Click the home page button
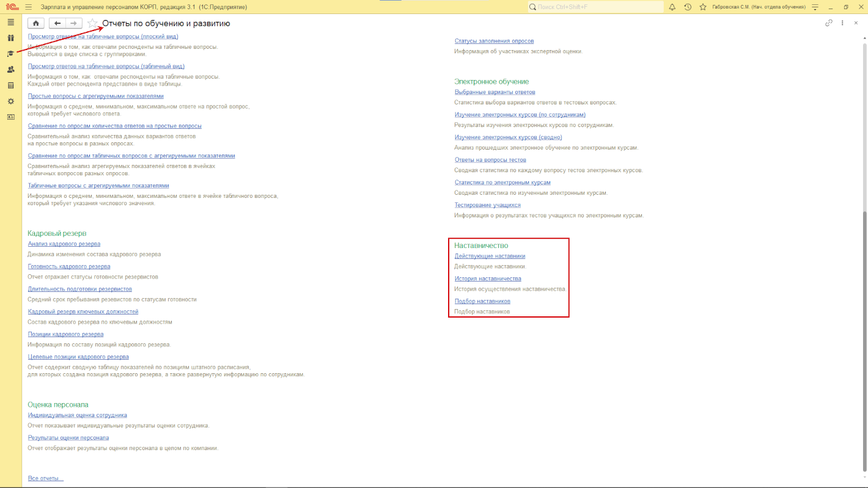 coord(36,23)
